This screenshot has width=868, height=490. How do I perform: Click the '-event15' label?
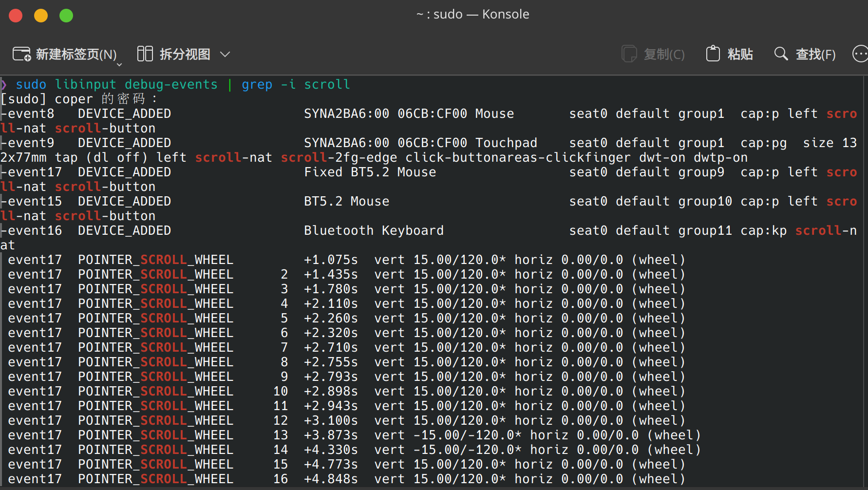click(31, 201)
